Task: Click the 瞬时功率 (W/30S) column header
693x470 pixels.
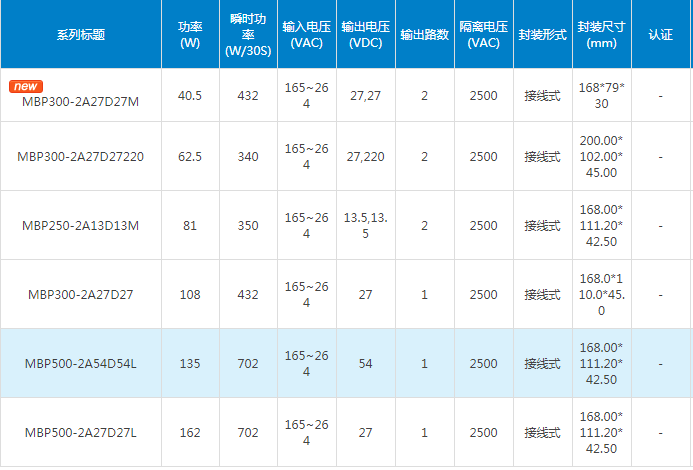Action: 249,34
